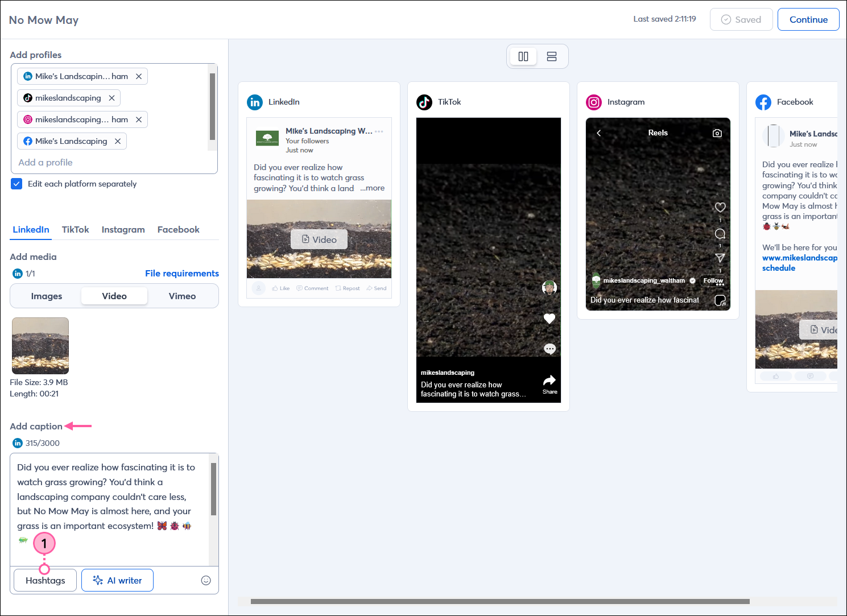847x616 pixels.
Task: Click the LinkedIn icon beside the character counter
Action: [17, 443]
